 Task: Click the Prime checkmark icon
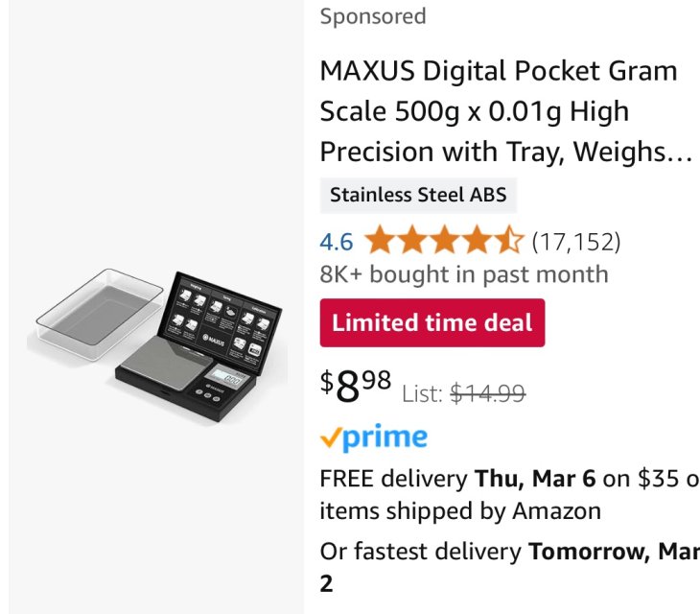click(x=331, y=437)
